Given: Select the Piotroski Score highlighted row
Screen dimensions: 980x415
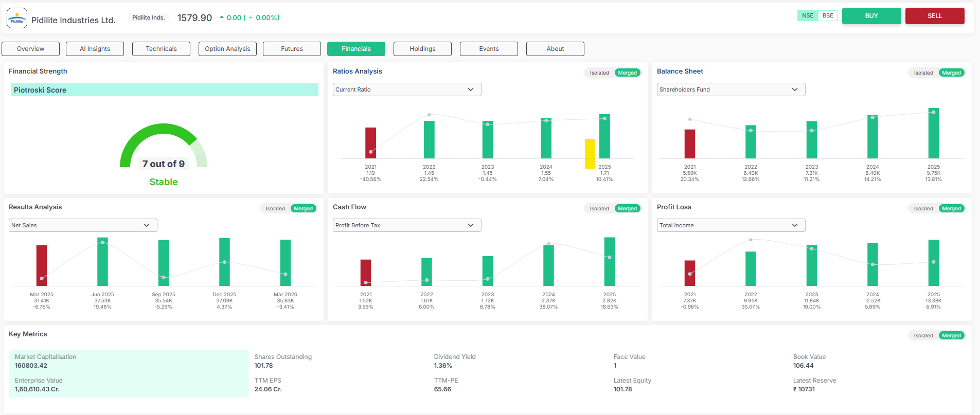Looking at the screenshot, I should coord(165,90).
